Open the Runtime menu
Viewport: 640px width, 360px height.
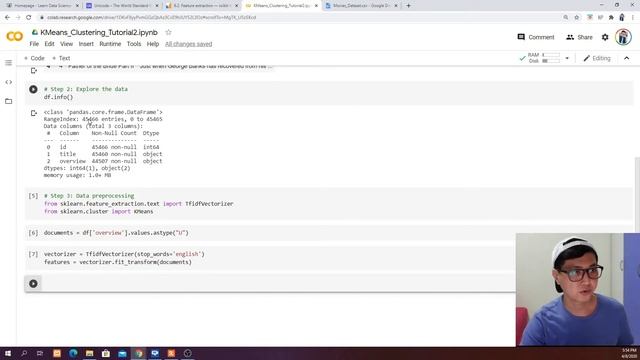point(110,44)
